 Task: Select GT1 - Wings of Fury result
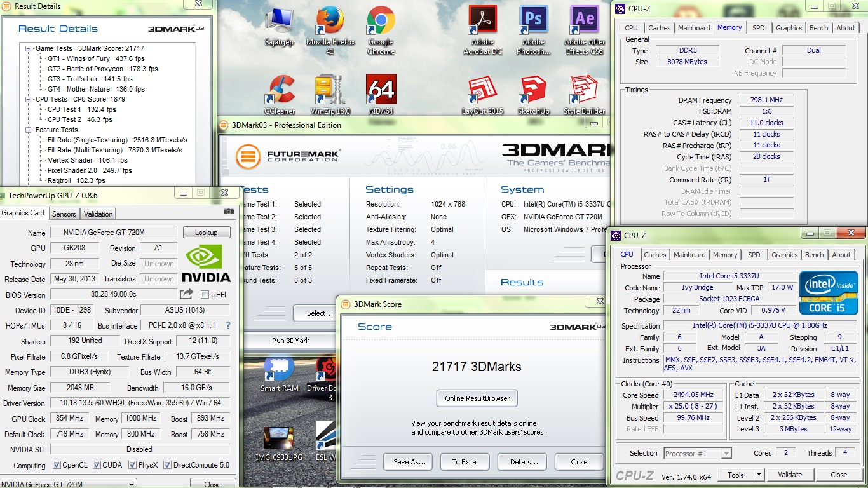point(96,58)
